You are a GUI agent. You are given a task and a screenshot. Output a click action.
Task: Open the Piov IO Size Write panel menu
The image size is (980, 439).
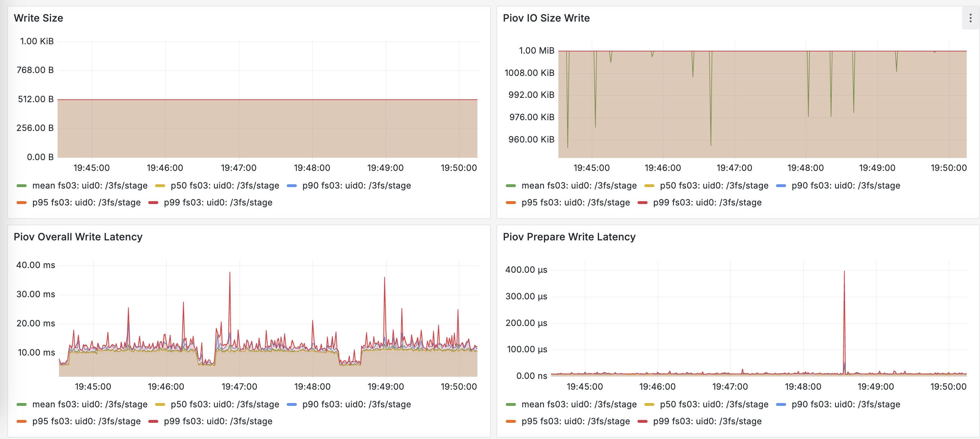coord(971,18)
